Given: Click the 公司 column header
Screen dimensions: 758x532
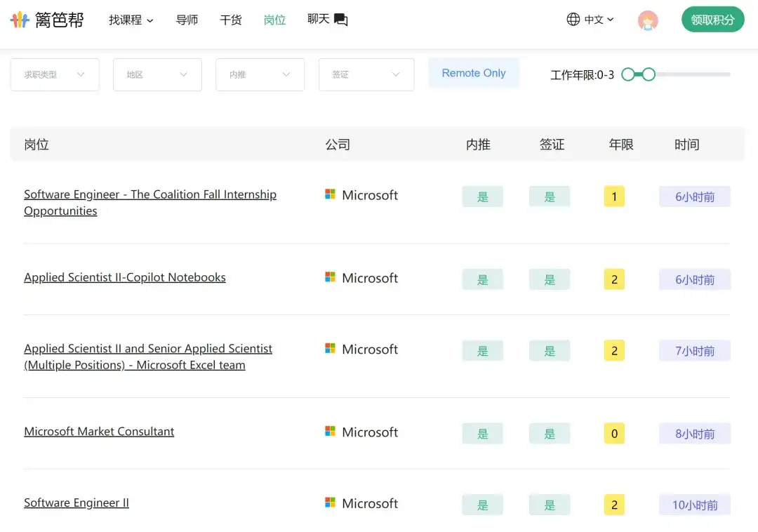Looking at the screenshot, I should 338,145.
